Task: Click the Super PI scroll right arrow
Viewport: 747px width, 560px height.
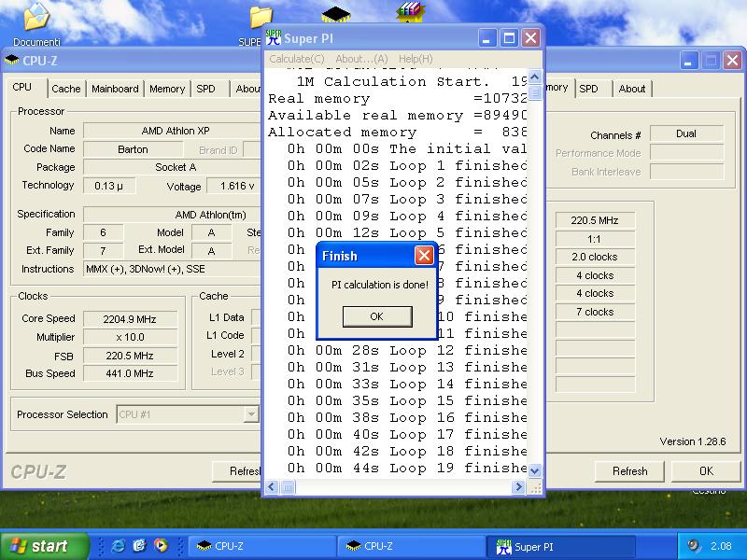Action: (518, 487)
